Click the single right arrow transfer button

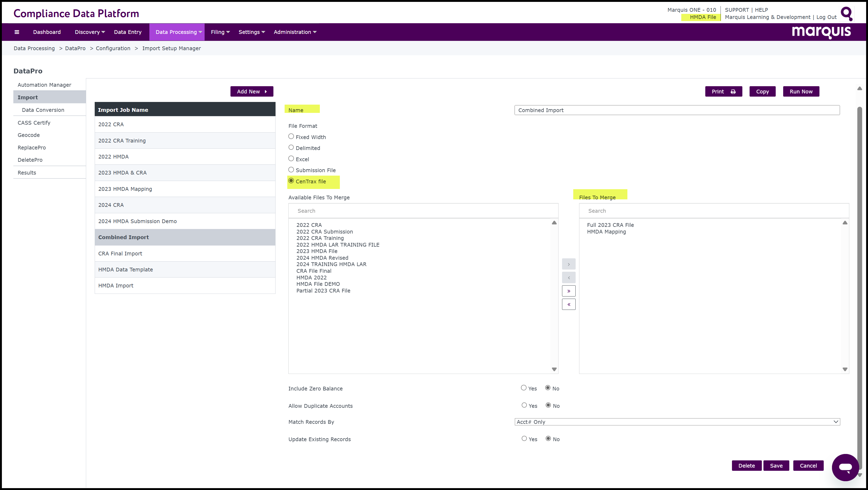click(x=568, y=264)
